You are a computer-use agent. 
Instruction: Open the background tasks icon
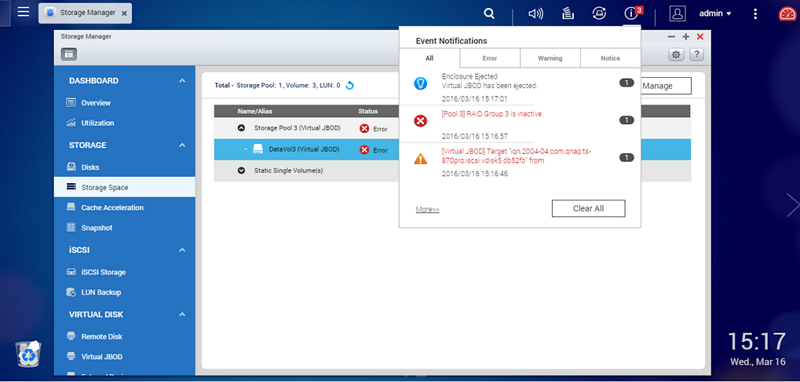568,14
